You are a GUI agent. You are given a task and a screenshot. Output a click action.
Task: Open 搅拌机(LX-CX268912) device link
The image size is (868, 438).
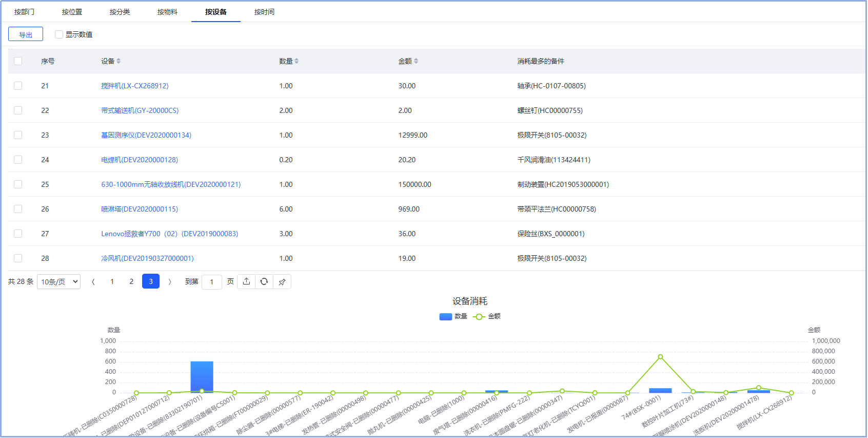(134, 86)
